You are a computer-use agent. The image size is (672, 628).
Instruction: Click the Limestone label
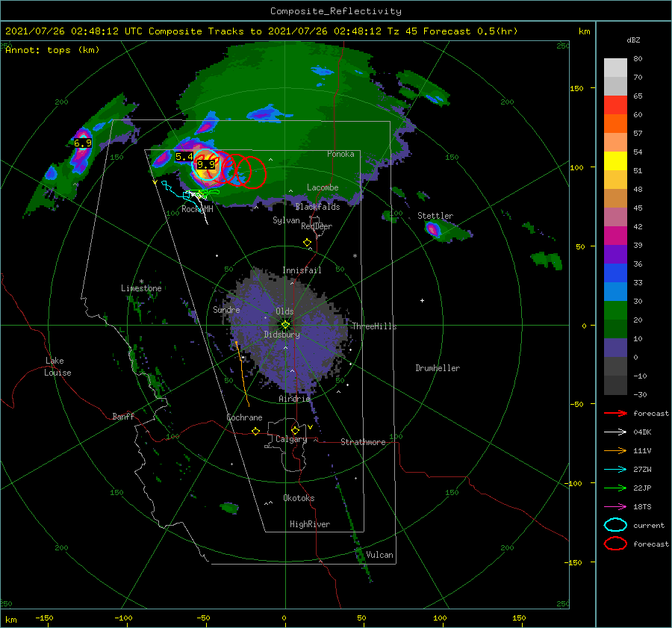click(141, 288)
